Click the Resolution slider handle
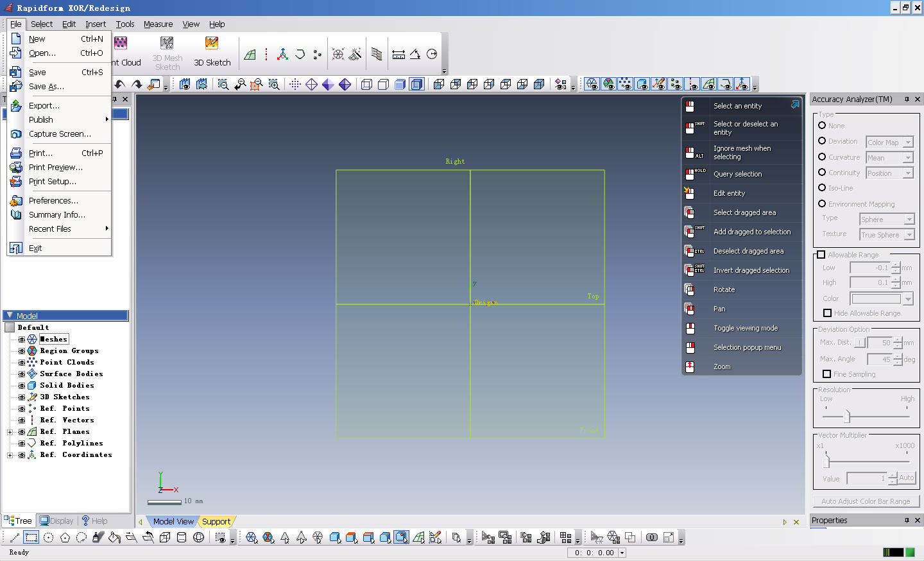The image size is (924, 561). coord(847,417)
